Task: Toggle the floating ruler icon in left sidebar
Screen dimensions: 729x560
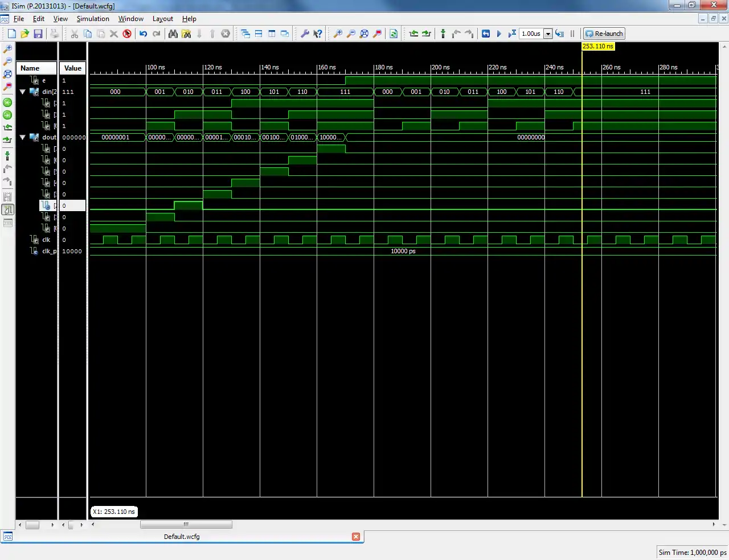Action: [x=7, y=223]
